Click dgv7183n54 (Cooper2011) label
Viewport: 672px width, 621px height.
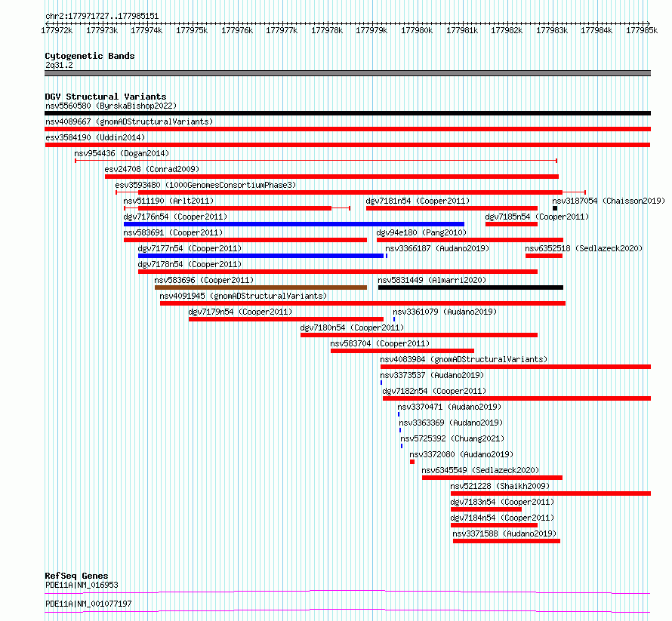point(502,502)
